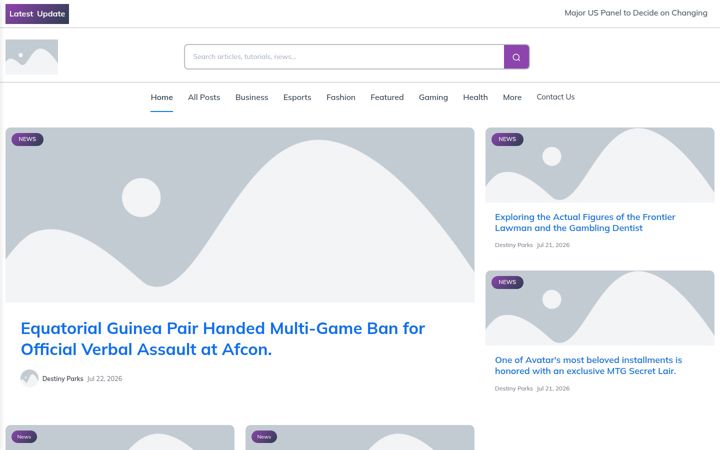The height and width of the screenshot is (450, 720).
Task: Click Destiny Parks author name under main headline
Action: (x=62, y=379)
